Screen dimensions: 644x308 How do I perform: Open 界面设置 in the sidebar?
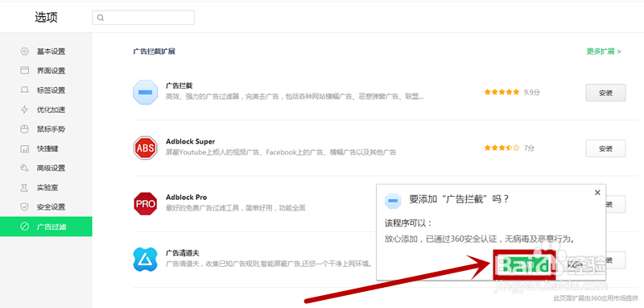click(46, 71)
